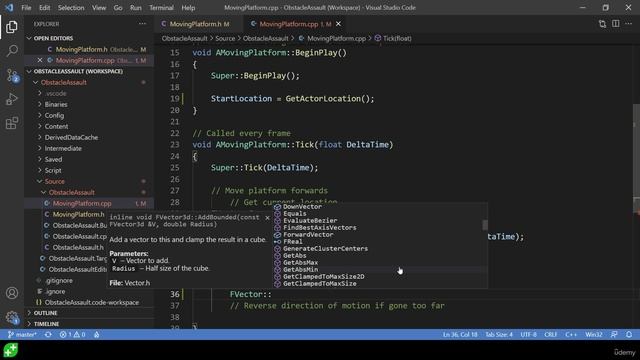This screenshot has height=360, width=640.
Task: Open Source Control view in activity bar
Action: (12, 75)
